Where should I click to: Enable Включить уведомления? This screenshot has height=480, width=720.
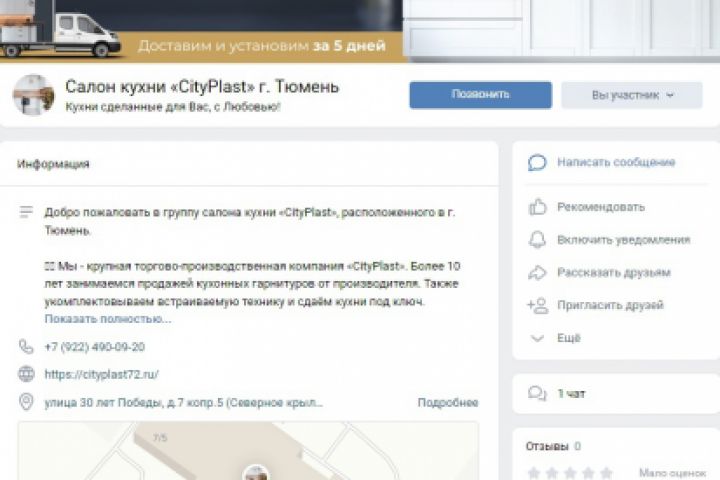624,240
